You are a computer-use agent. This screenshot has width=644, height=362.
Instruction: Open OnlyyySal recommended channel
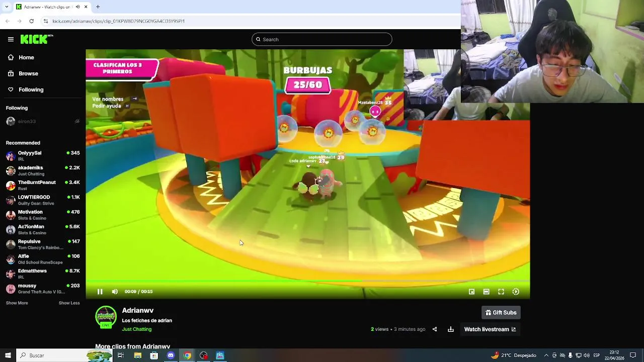tap(43, 156)
